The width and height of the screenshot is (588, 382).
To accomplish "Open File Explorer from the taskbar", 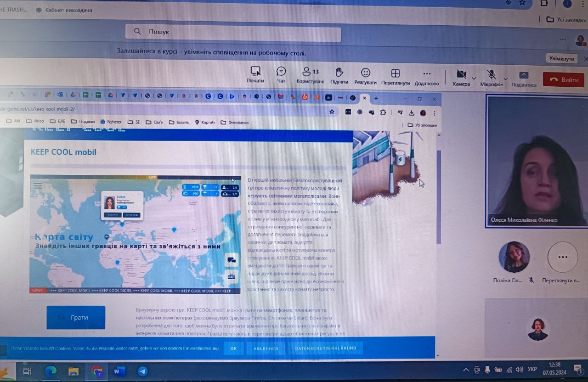I will point(73,371).
